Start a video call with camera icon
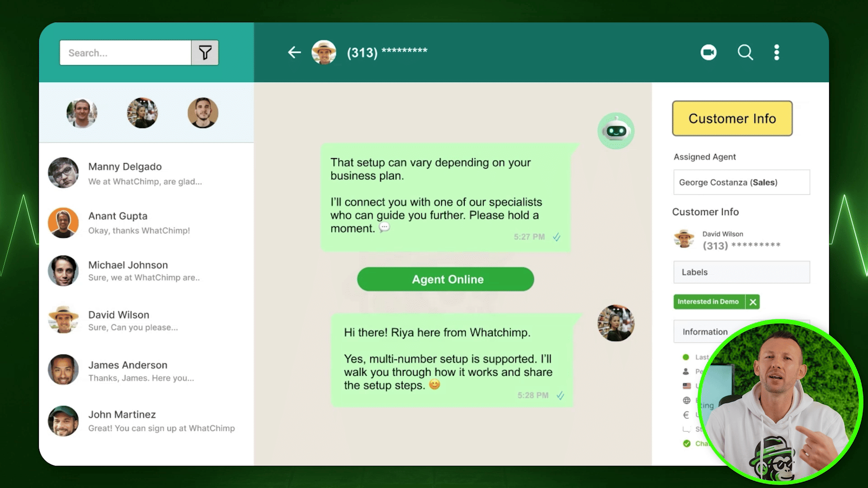Image resolution: width=868 pixels, height=488 pixels. pos(708,52)
